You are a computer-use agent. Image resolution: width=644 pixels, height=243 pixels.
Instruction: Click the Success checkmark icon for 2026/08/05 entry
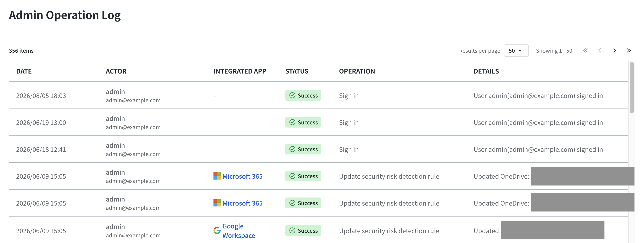pyautogui.click(x=292, y=95)
